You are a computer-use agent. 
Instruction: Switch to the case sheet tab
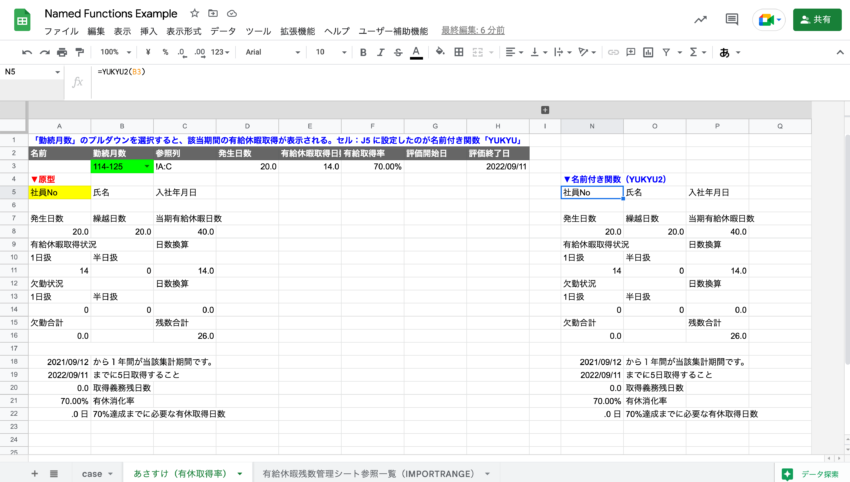[92, 473]
